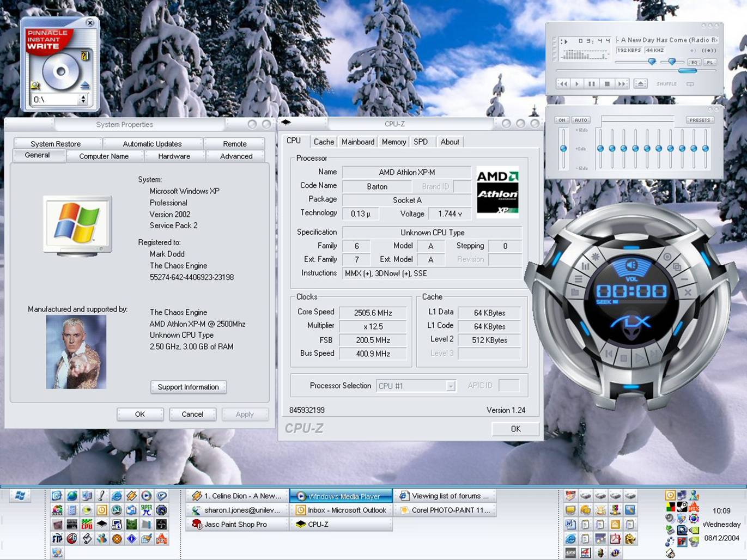The image size is (747, 560).
Task: Click the drive stepper arrows in Pinnacle InstantWrite
Action: click(x=83, y=99)
